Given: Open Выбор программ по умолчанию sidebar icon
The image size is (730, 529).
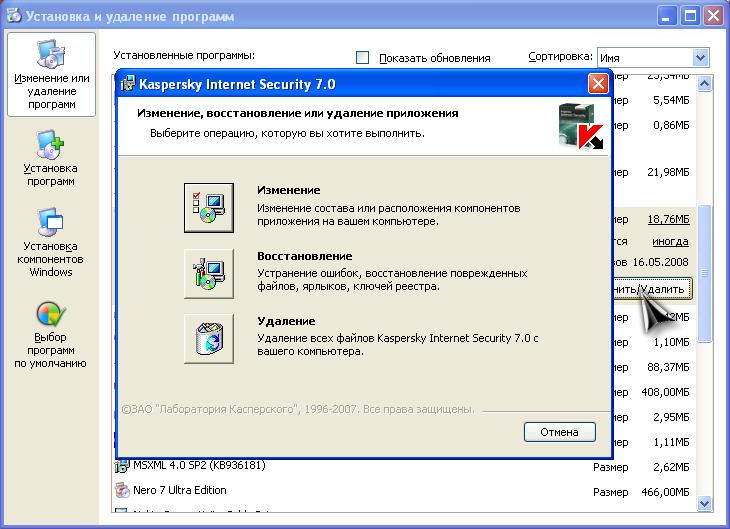Looking at the screenshot, I should pyautogui.click(x=51, y=334).
